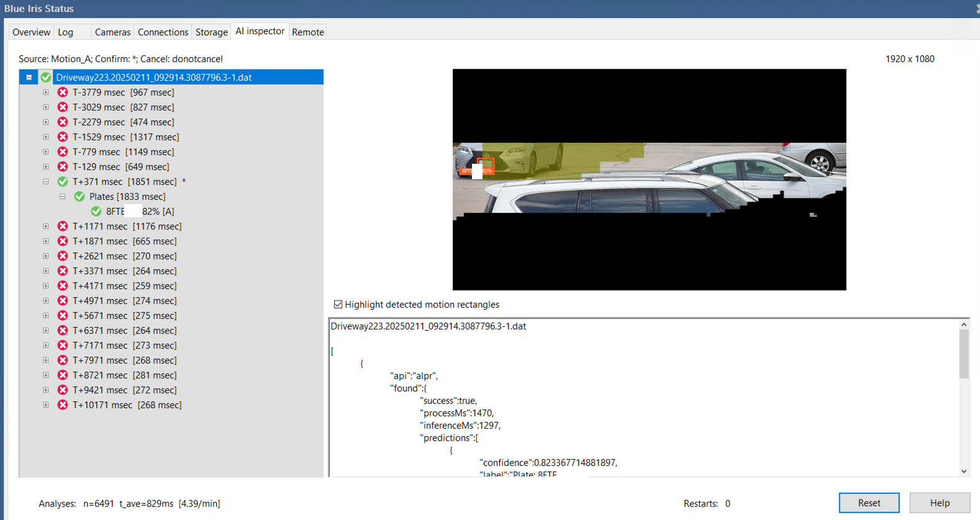Click red X icon on T-779 msec row
Image resolution: width=980 pixels, height=520 pixels.
coord(63,152)
